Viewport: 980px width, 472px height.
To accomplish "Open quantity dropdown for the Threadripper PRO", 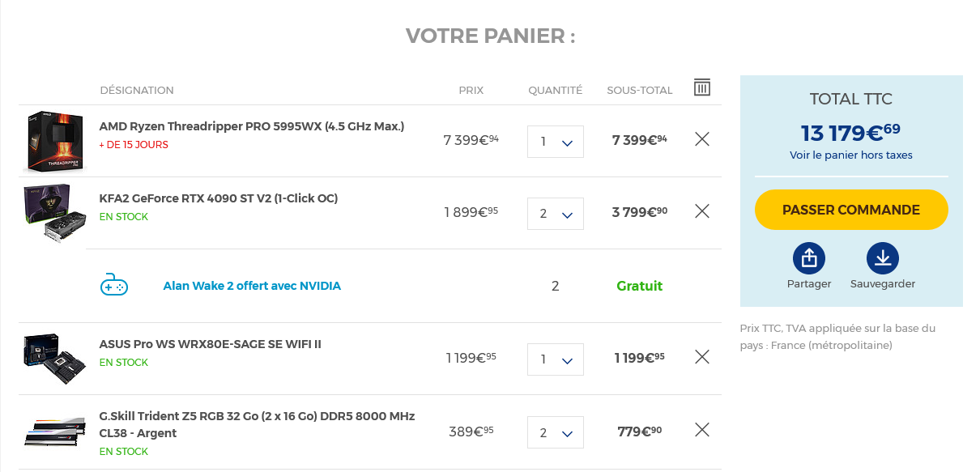I will coord(556,142).
